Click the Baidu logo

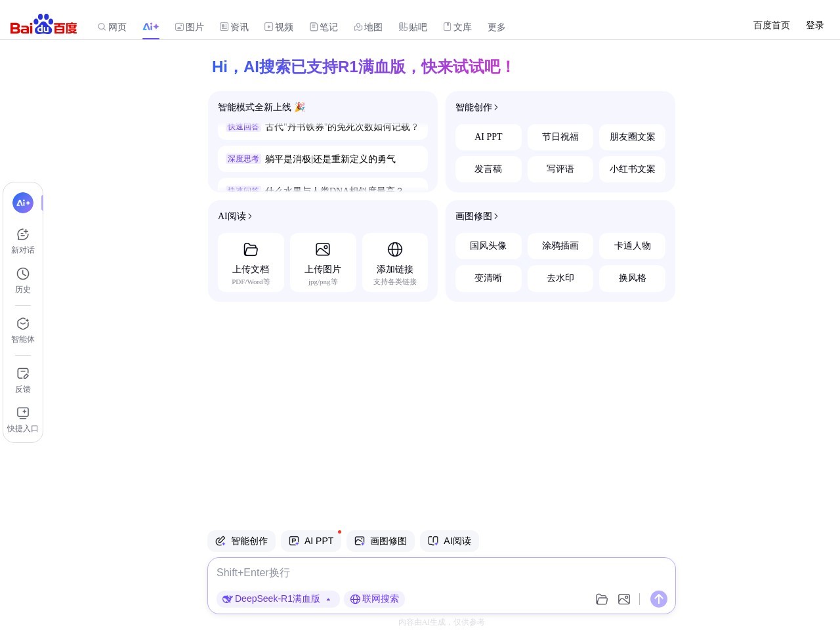point(43,25)
